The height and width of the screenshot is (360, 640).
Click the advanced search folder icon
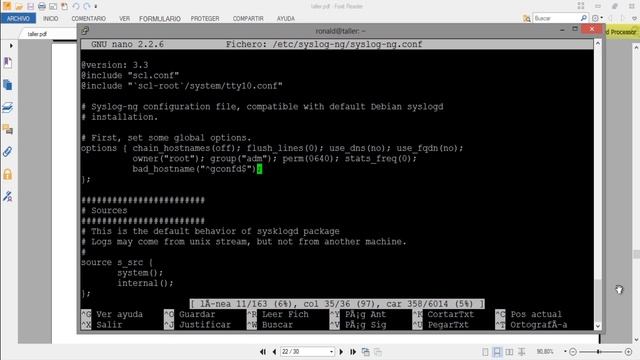coord(527,18)
